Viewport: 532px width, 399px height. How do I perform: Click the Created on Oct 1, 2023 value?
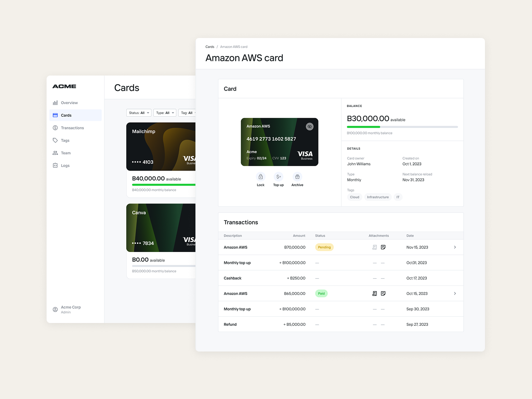(412, 164)
